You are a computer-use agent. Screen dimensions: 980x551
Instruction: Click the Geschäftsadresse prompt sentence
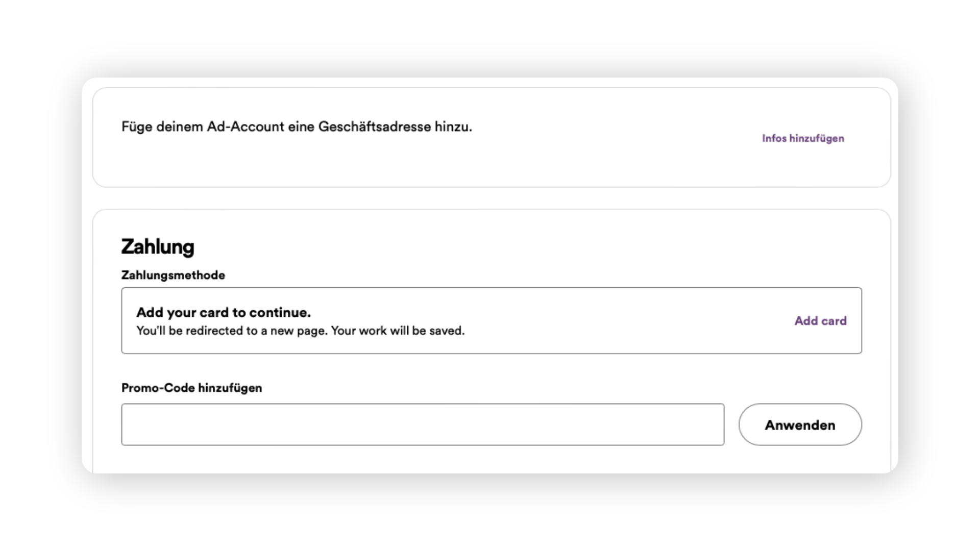coord(297,127)
